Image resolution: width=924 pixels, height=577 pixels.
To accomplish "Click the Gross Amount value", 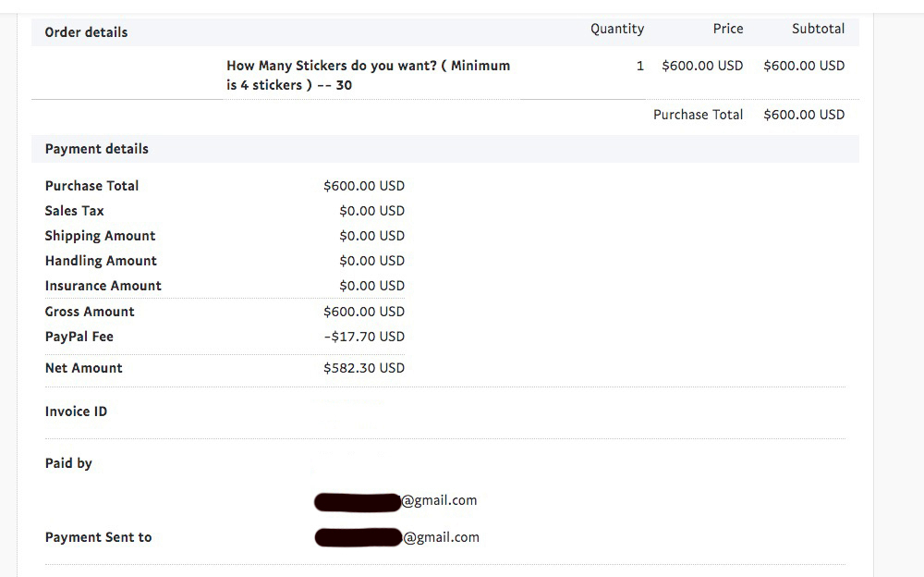I will tap(364, 312).
